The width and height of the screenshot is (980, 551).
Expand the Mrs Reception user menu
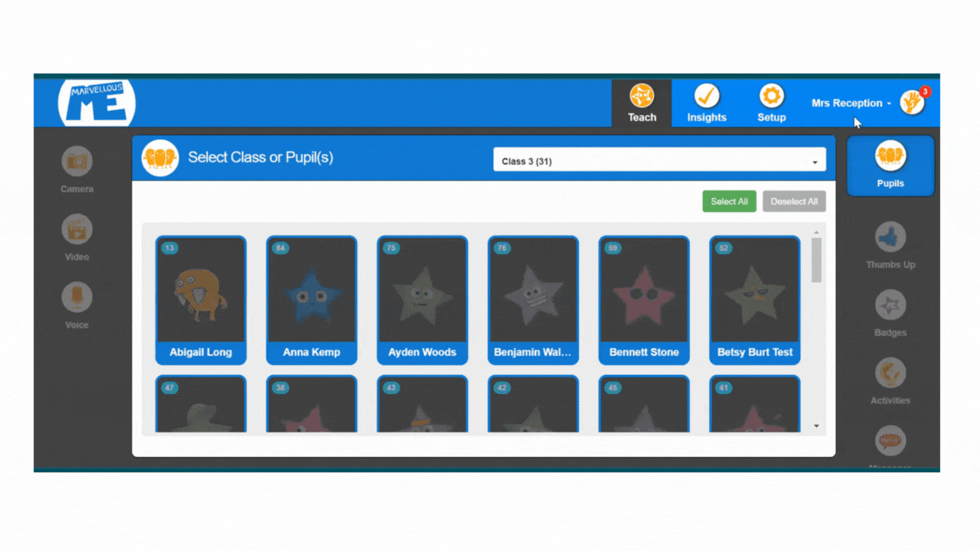click(x=851, y=103)
